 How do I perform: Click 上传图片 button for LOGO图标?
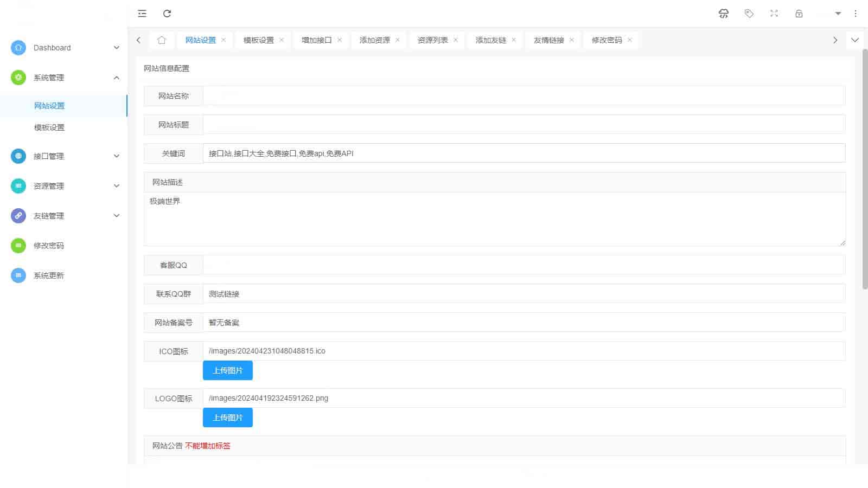point(228,418)
